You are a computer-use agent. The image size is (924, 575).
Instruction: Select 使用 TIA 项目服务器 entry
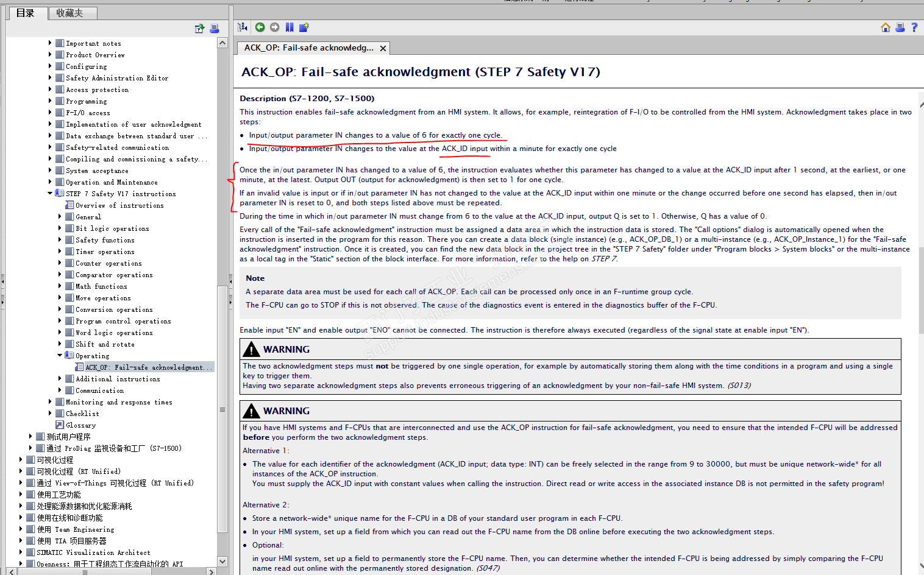pos(71,541)
